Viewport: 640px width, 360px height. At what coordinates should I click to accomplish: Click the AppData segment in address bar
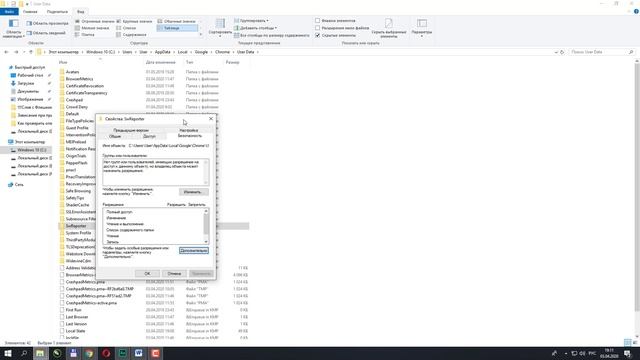pos(162,52)
